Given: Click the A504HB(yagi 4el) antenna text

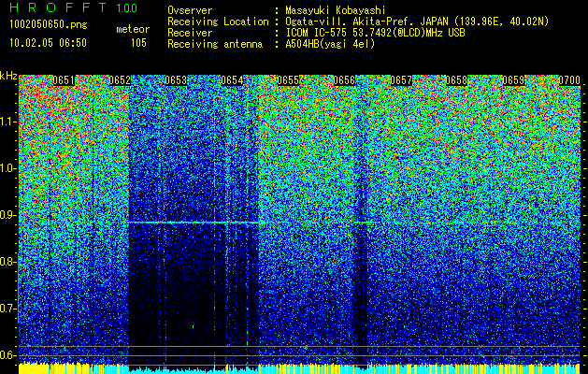Looking at the screenshot, I should [330, 44].
